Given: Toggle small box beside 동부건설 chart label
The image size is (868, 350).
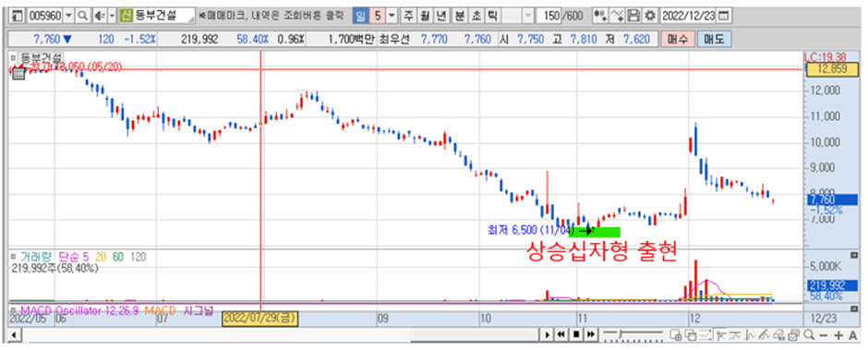Looking at the screenshot, I should [13, 57].
